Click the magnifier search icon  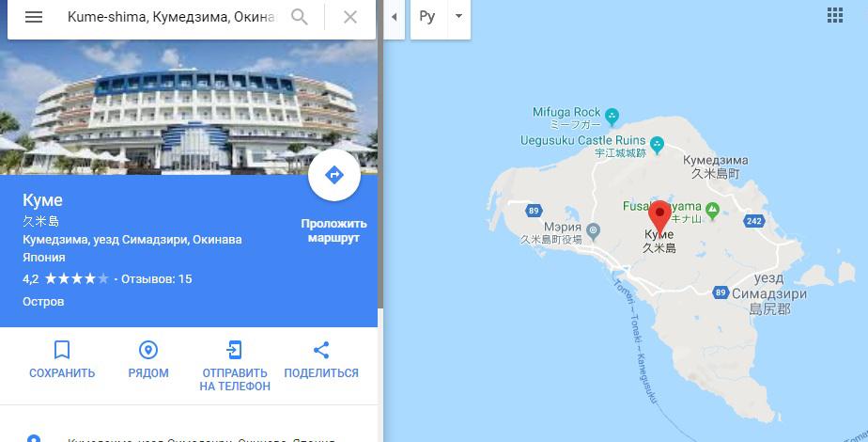click(300, 17)
